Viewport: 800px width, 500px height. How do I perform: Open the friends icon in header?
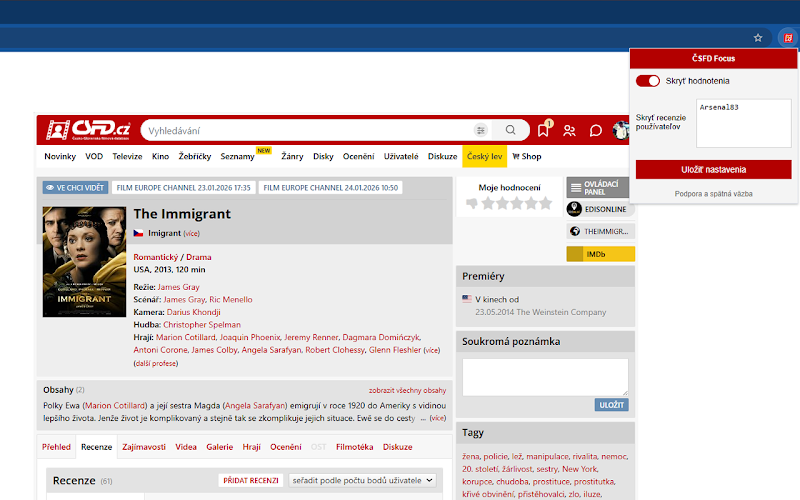569,130
